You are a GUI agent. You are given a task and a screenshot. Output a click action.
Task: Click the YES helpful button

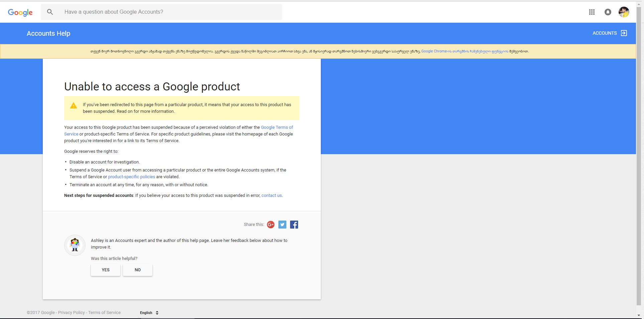click(106, 270)
